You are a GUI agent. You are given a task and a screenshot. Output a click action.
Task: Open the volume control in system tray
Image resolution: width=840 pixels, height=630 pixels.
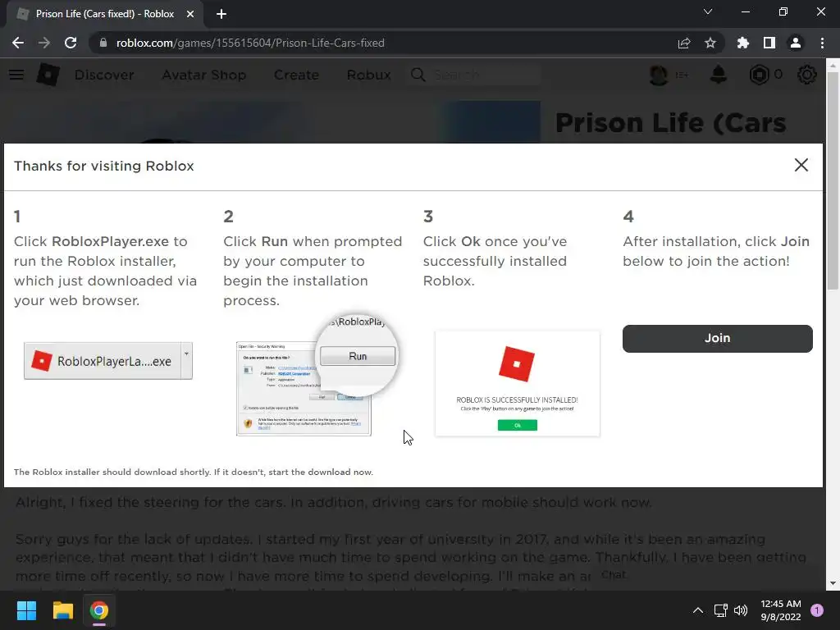click(741, 610)
